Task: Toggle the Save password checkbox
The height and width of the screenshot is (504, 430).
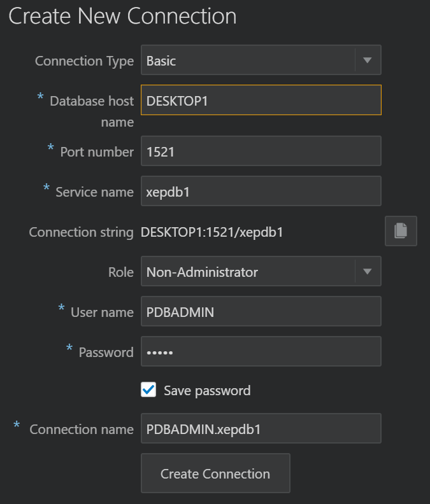Action: point(148,390)
